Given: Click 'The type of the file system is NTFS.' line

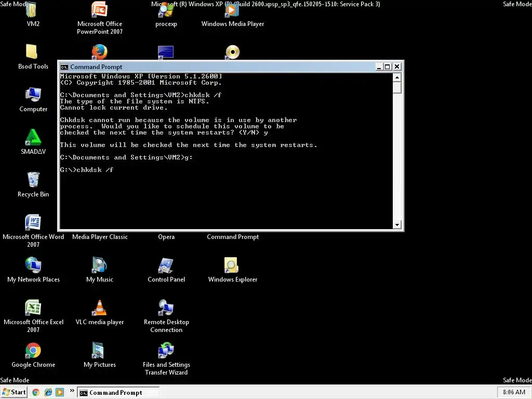Looking at the screenshot, I should [x=135, y=101].
